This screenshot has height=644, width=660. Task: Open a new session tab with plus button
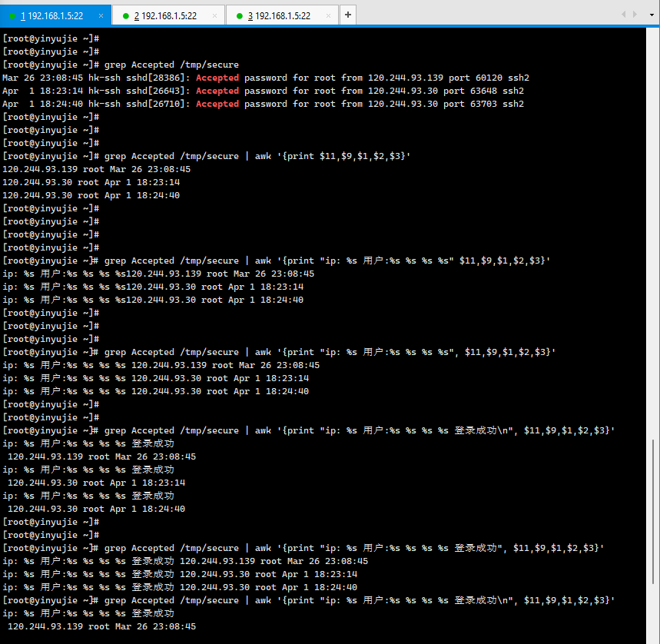coord(348,15)
